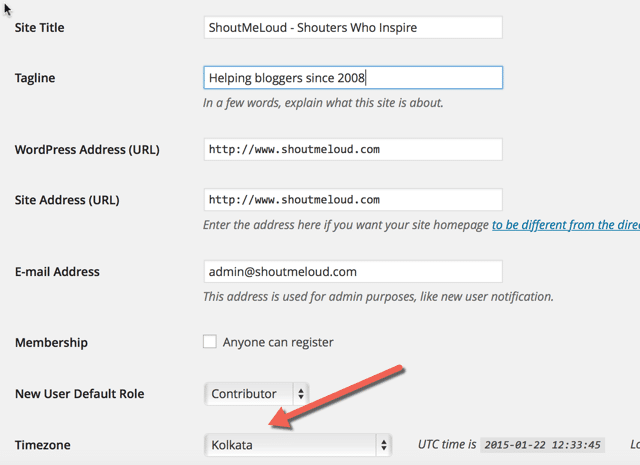This screenshot has width=640, height=465.
Task: Select the Site Address URL field
Action: pyautogui.click(x=352, y=199)
